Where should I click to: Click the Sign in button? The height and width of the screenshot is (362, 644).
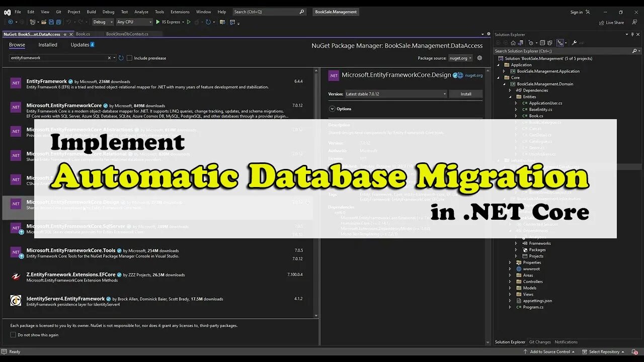click(580, 12)
